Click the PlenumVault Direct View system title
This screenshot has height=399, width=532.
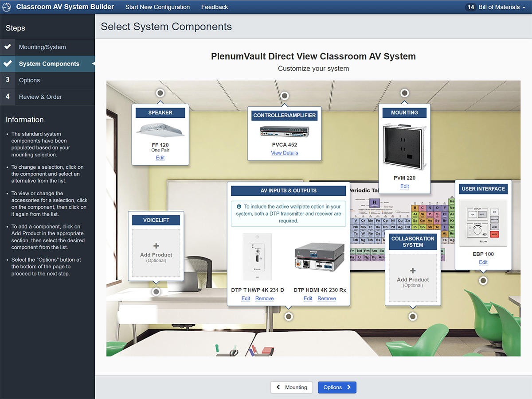click(x=313, y=56)
